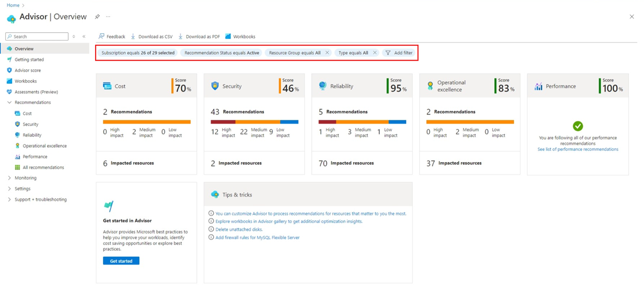
Task: Collapse the left navigation pane
Action: [84, 37]
